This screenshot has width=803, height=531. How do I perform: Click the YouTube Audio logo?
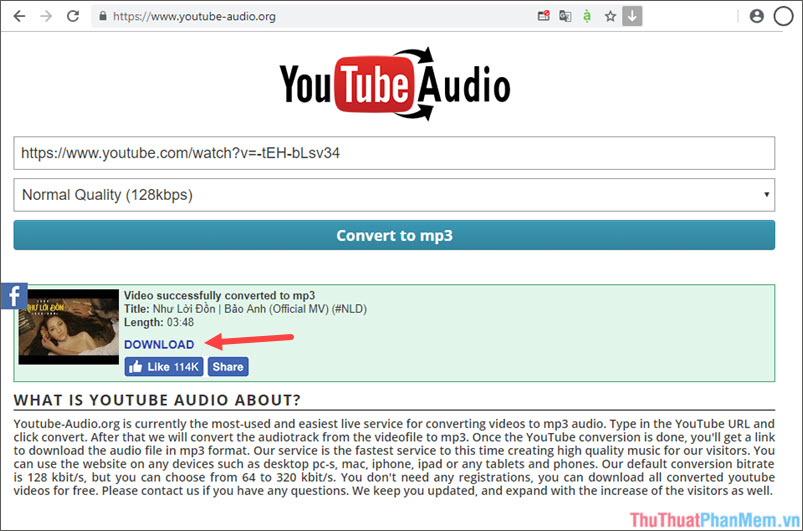pos(394,84)
